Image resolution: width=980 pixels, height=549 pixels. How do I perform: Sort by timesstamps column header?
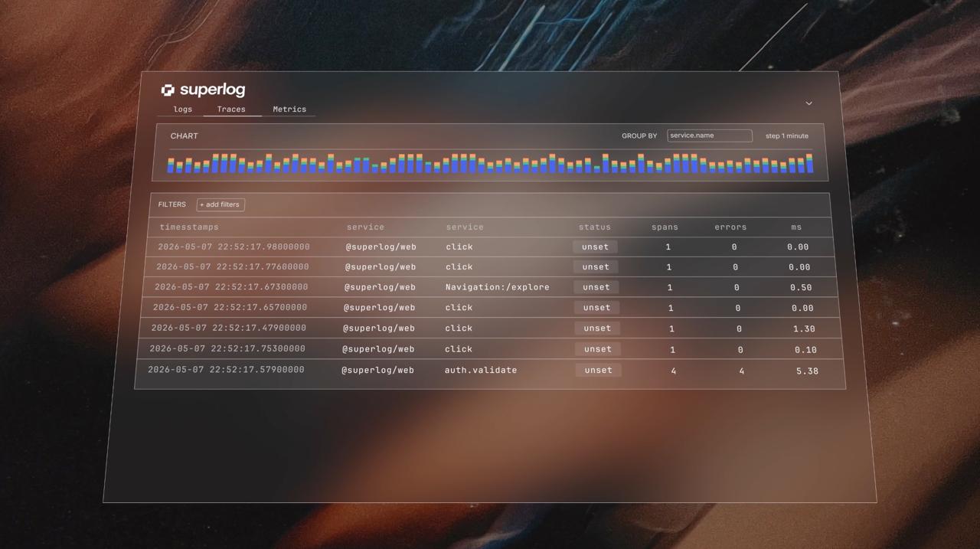pyautogui.click(x=189, y=227)
